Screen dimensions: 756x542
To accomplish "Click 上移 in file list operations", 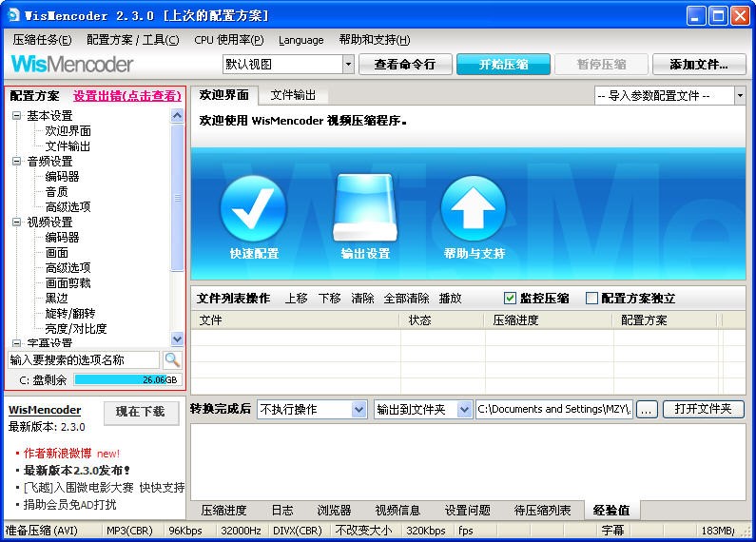I will (x=296, y=299).
